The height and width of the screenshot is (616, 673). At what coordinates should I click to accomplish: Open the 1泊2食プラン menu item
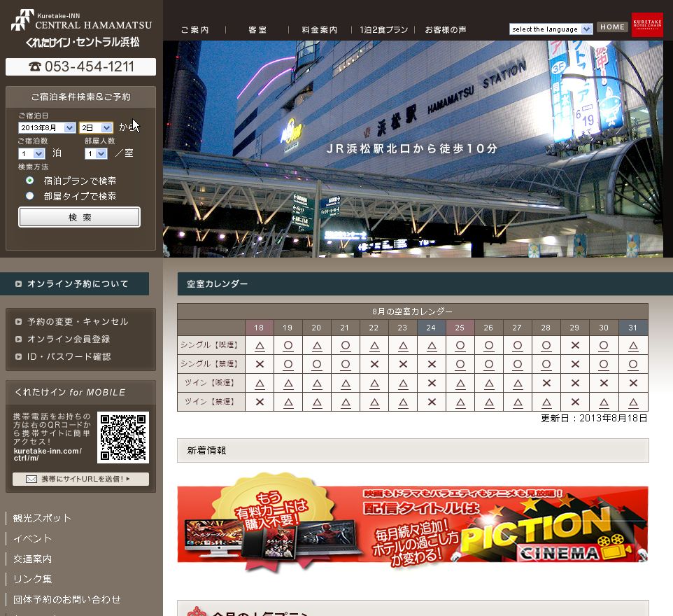tap(383, 29)
